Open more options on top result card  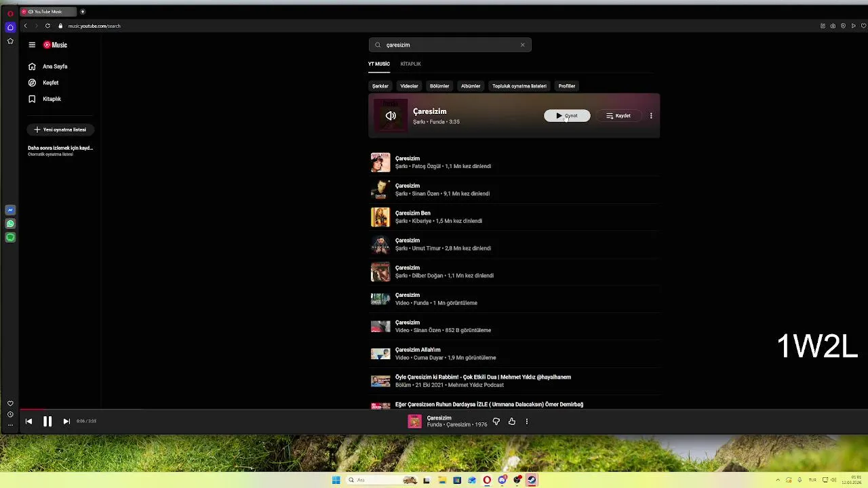click(651, 116)
